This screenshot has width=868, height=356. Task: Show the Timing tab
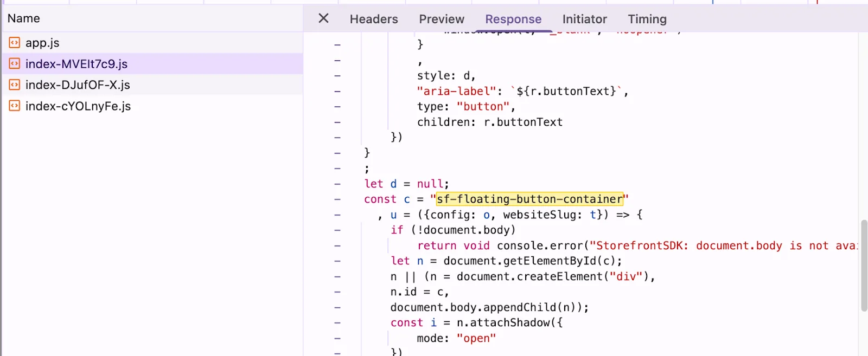tap(647, 19)
